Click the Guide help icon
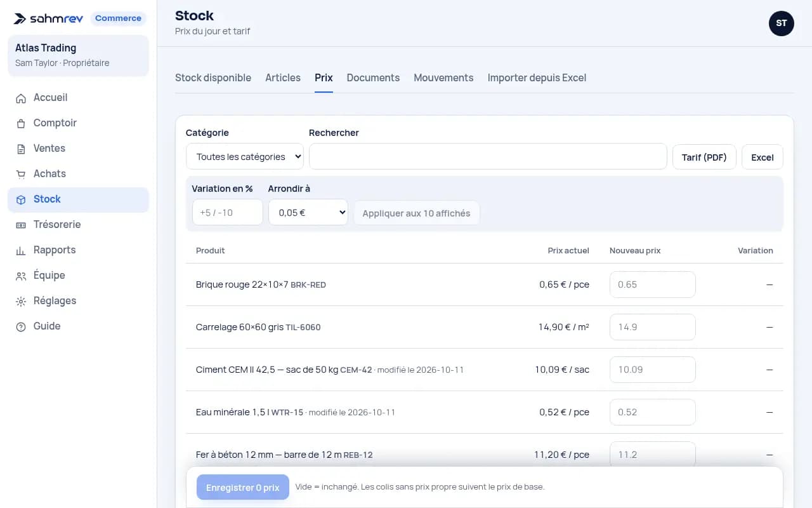The height and width of the screenshot is (508, 812). pos(21,326)
